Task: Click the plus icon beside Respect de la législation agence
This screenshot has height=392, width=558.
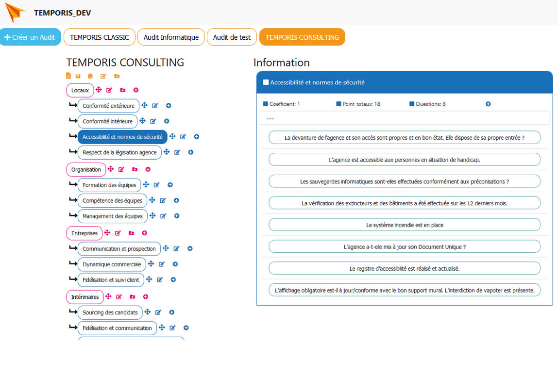Action: [191, 152]
